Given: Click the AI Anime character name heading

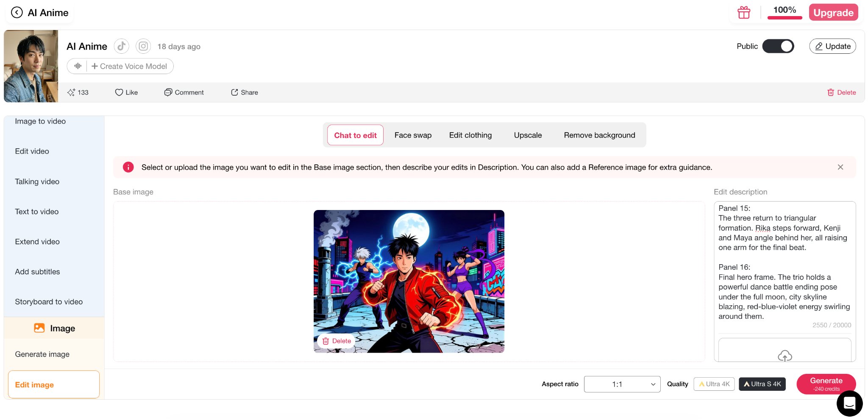Looking at the screenshot, I should tap(87, 46).
